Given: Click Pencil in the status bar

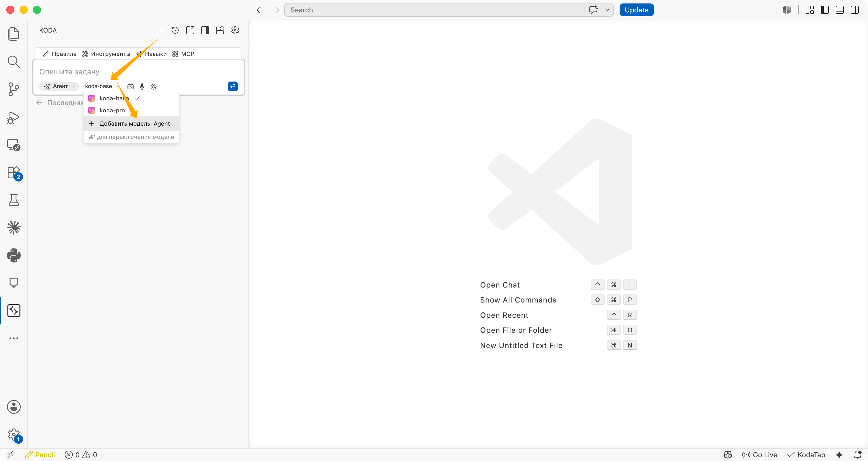Looking at the screenshot, I should tap(40, 455).
